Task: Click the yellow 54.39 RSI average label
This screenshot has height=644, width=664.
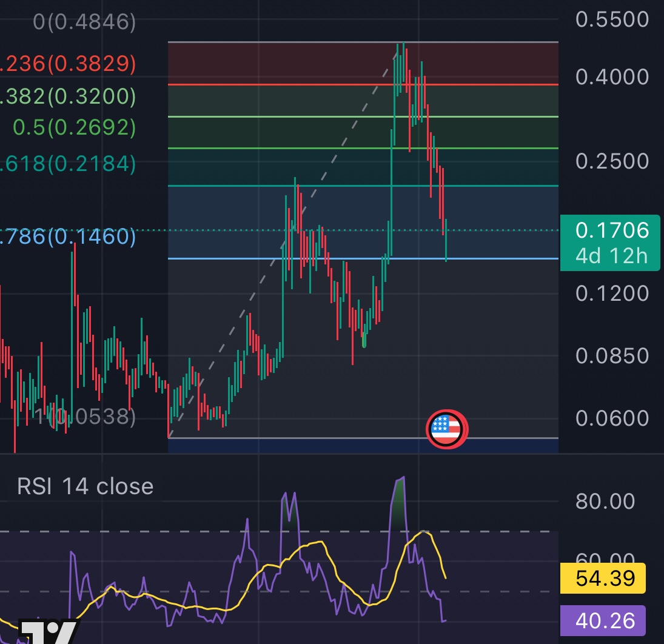Action: click(603, 578)
